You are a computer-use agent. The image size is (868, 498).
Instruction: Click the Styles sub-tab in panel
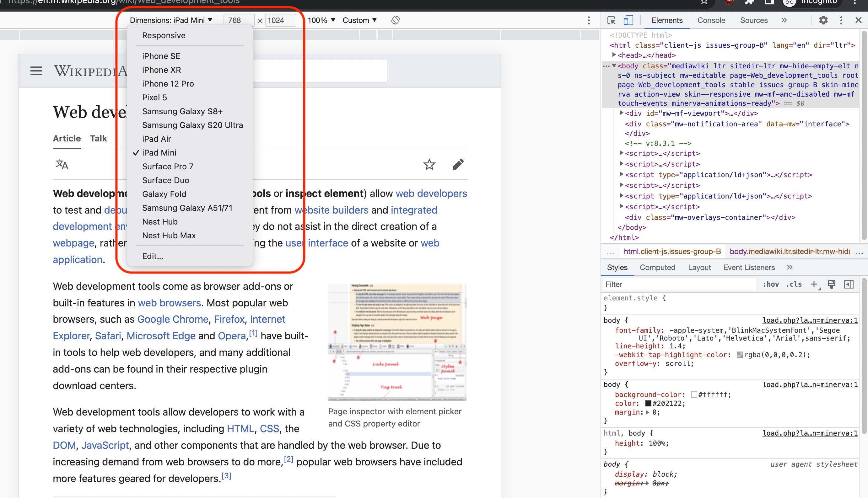[x=617, y=267]
